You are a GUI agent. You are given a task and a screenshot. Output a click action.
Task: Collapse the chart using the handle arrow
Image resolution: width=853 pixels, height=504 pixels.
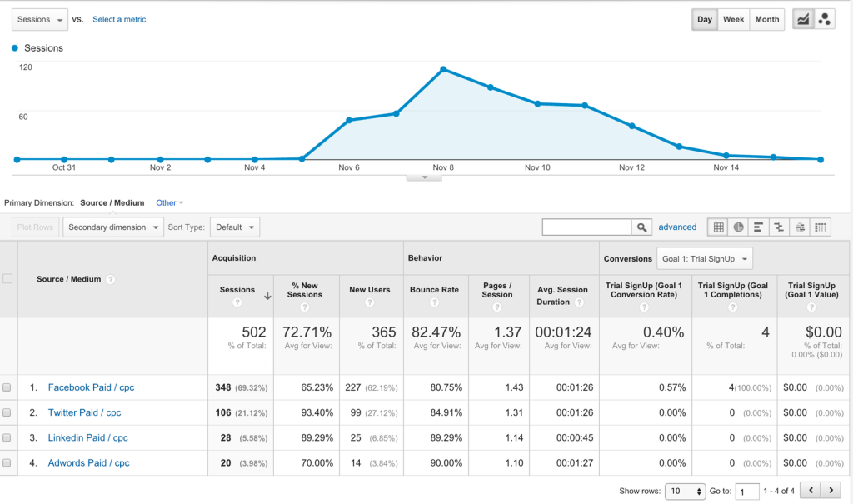[x=424, y=177]
